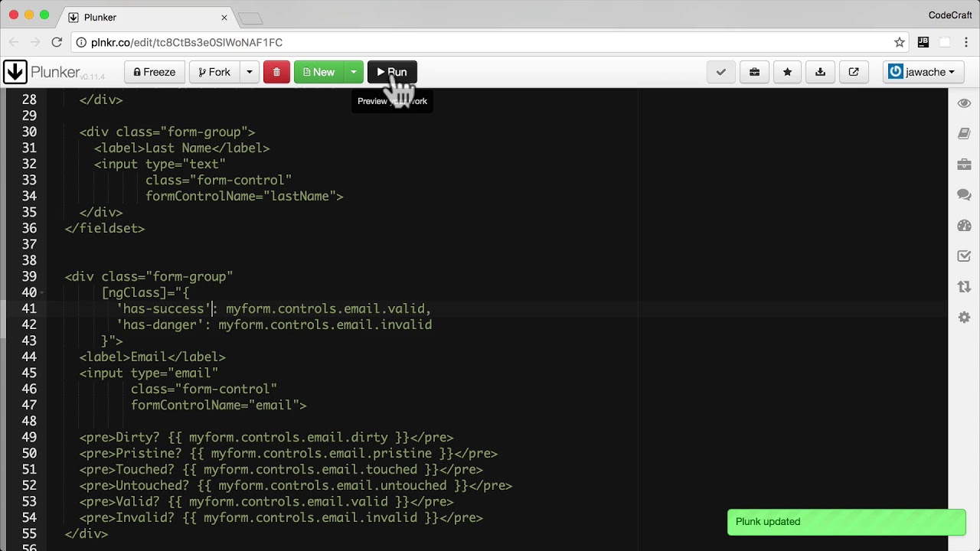The image size is (980, 551).
Task: Collapse the code fold at line 40
Action: point(43,292)
